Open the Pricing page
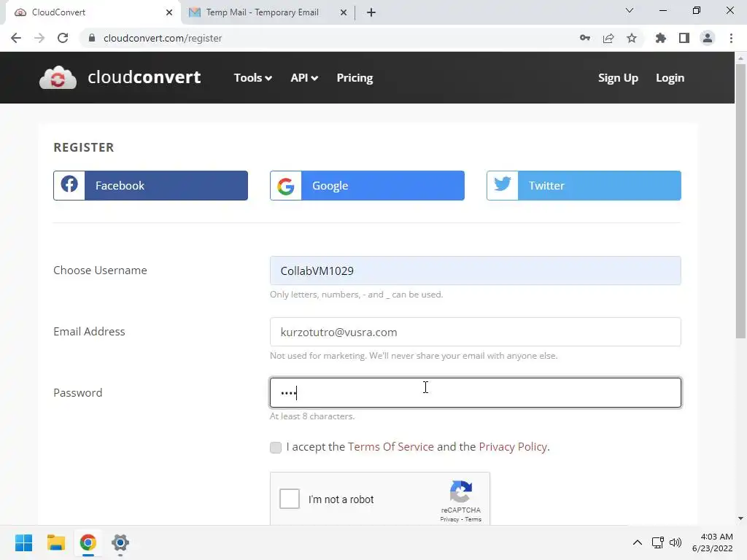The width and height of the screenshot is (747, 560). tap(355, 77)
